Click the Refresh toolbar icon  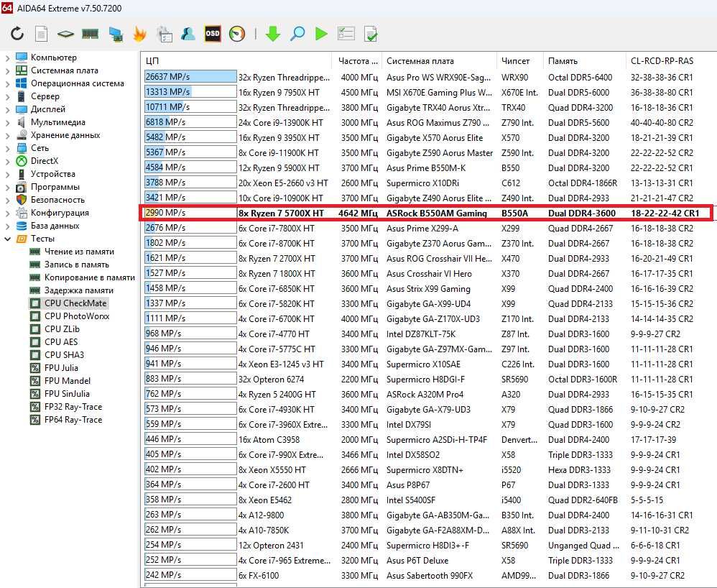coord(17,33)
